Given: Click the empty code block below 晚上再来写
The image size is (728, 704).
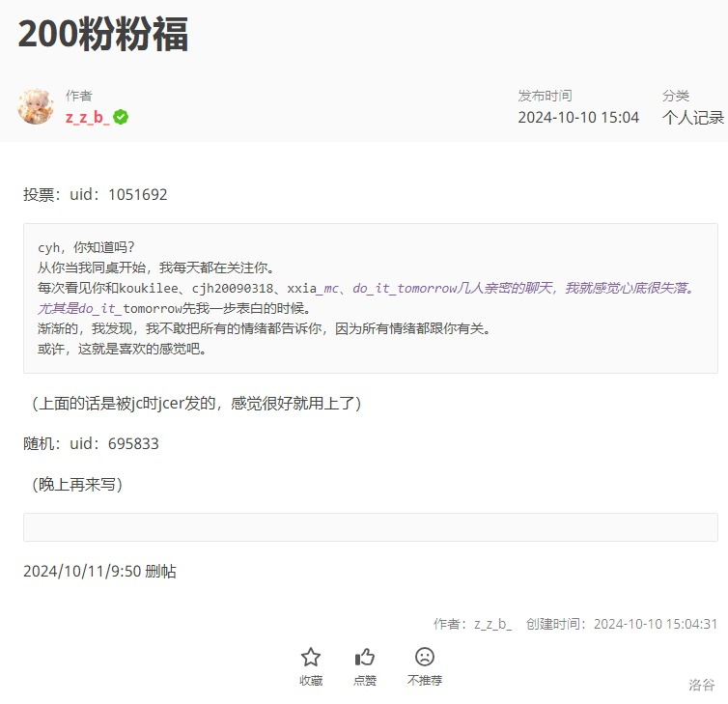Looking at the screenshot, I should coord(370,527).
